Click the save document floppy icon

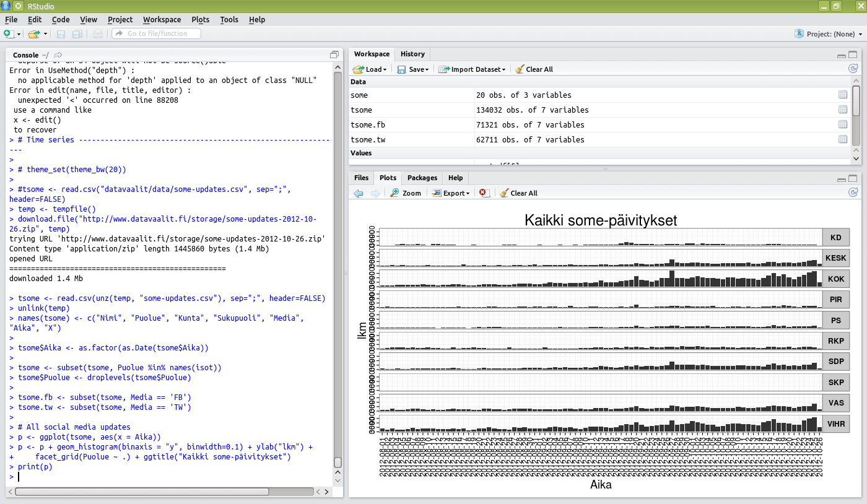click(x=61, y=34)
